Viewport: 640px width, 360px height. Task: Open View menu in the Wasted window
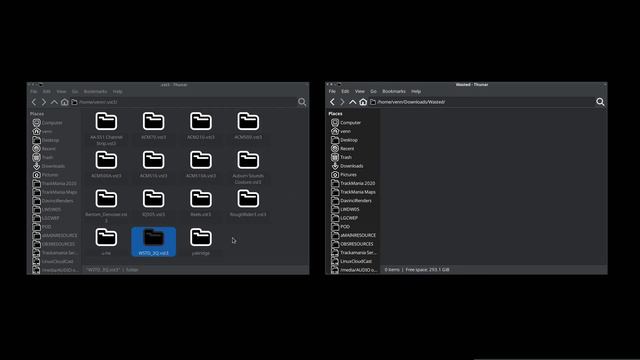(x=360, y=91)
